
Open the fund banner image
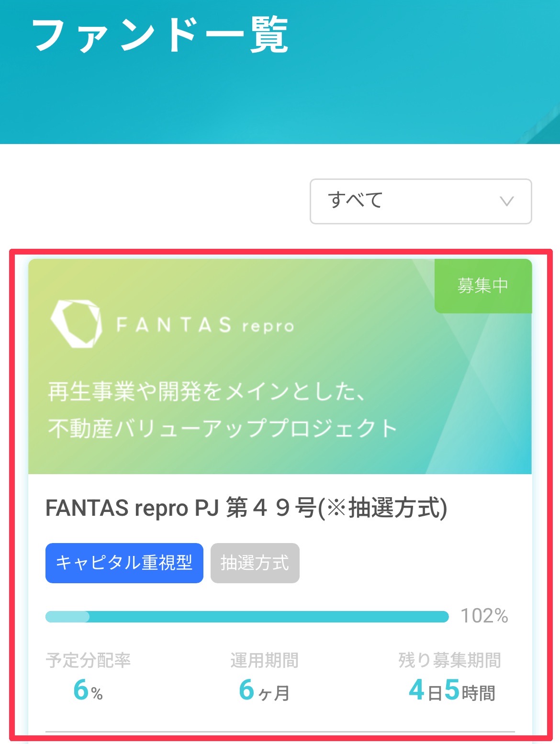point(280,366)
